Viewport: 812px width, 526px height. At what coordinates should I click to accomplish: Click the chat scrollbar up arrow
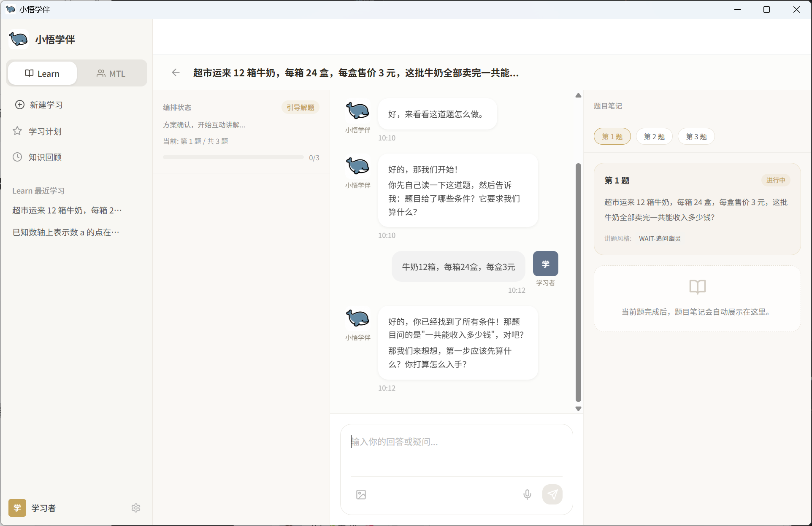tap(578, 96)
